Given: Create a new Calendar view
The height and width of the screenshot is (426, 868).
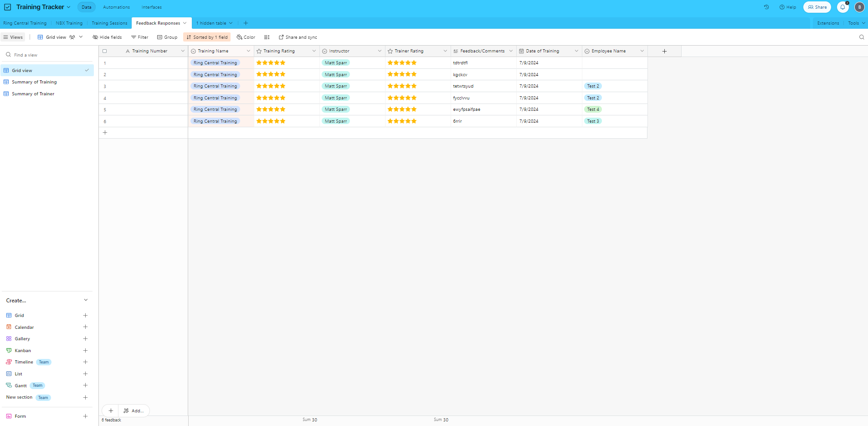Looking at the screenshot, I should click(x=85, y=327).
